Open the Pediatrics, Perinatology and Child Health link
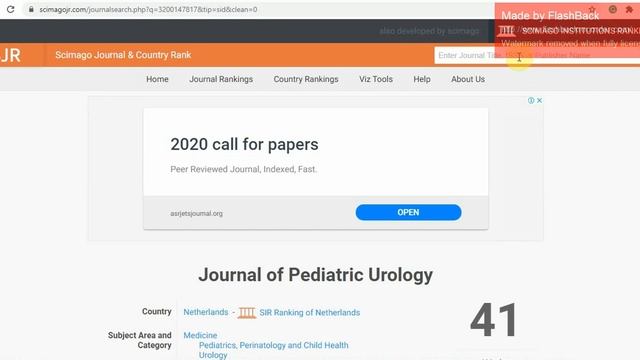640x360 pixels. pyautogui.click(x=273, y=345)
